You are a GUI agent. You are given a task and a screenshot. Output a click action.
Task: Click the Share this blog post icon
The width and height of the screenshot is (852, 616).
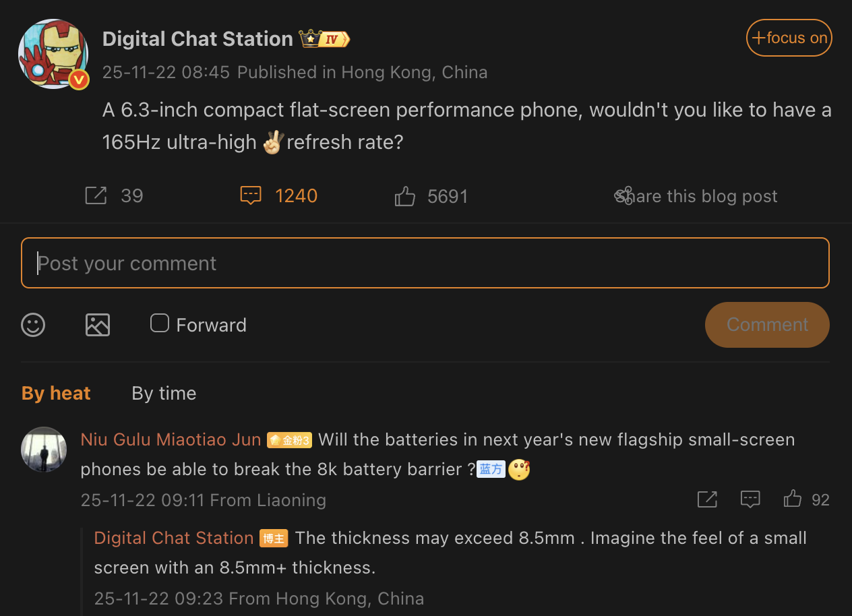coord(623,196)
